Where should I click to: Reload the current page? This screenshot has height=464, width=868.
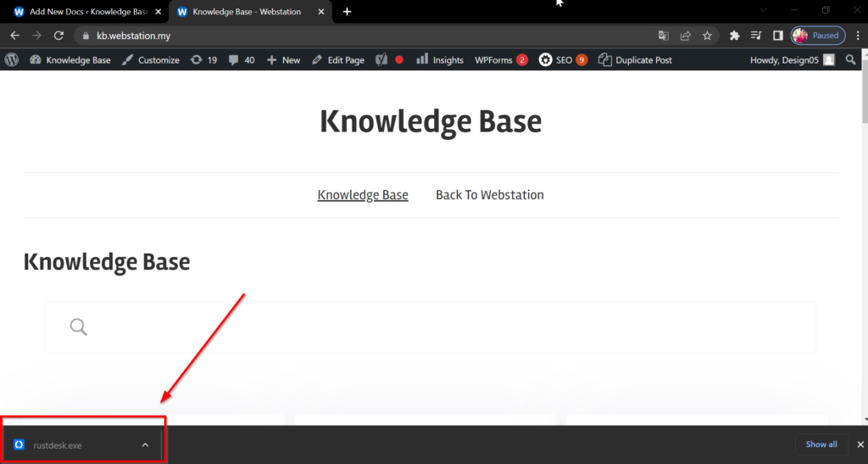pyautogui.click(x=58, y=36)
